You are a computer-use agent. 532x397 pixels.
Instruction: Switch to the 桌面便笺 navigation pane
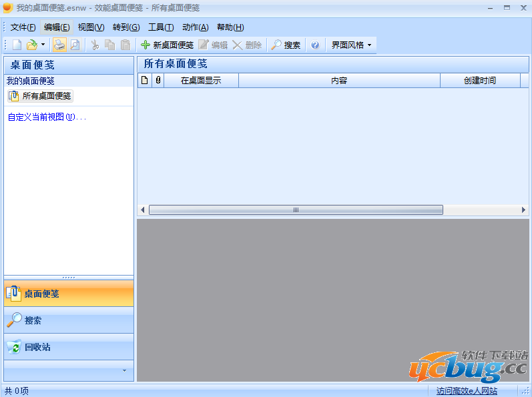[69, 294]
